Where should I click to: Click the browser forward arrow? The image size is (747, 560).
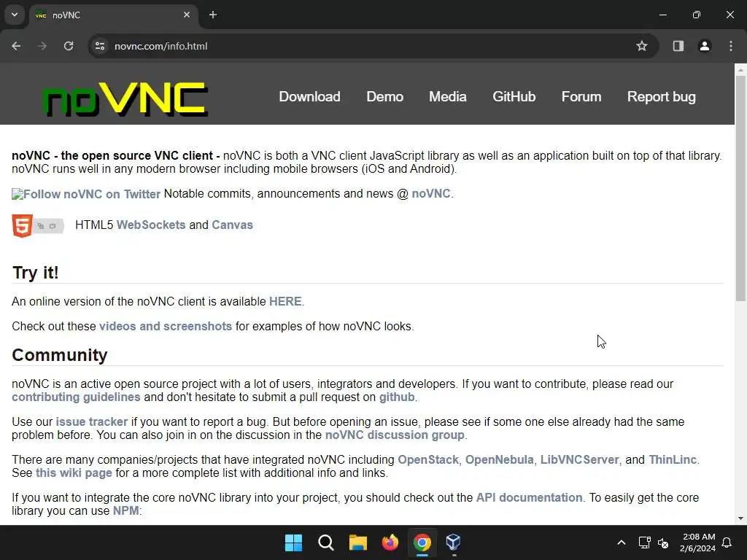pyautogui.click(x=42, y=46)
